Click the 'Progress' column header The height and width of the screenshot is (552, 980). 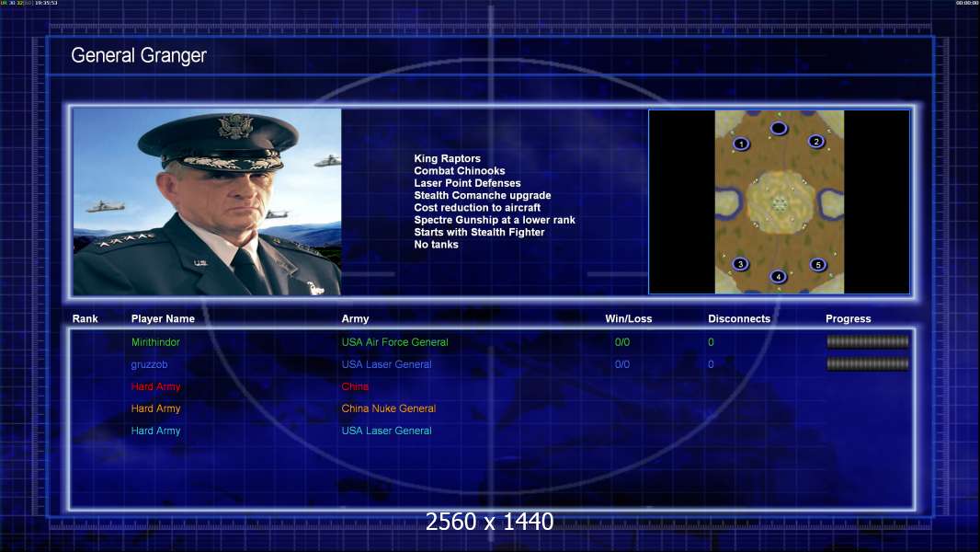click(x=849, y=319)
